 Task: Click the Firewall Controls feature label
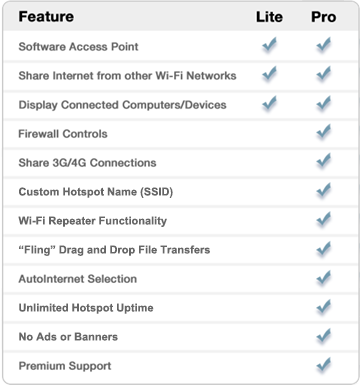click(63, 134)
